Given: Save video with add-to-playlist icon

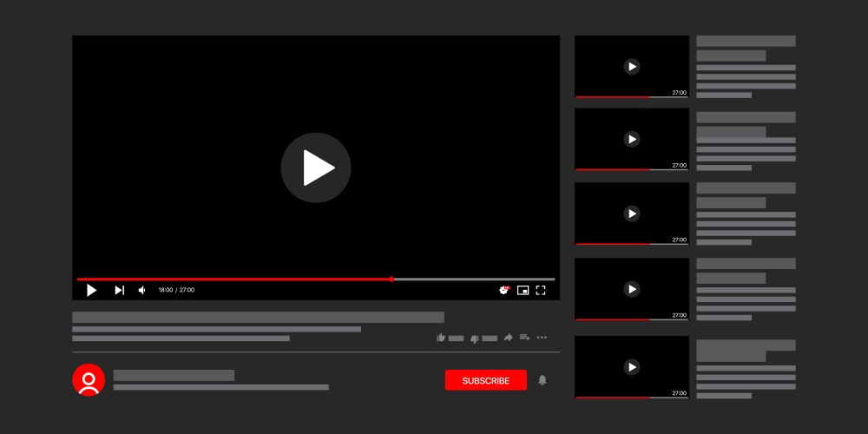Looking at the screenshot, I should [525, 337].
